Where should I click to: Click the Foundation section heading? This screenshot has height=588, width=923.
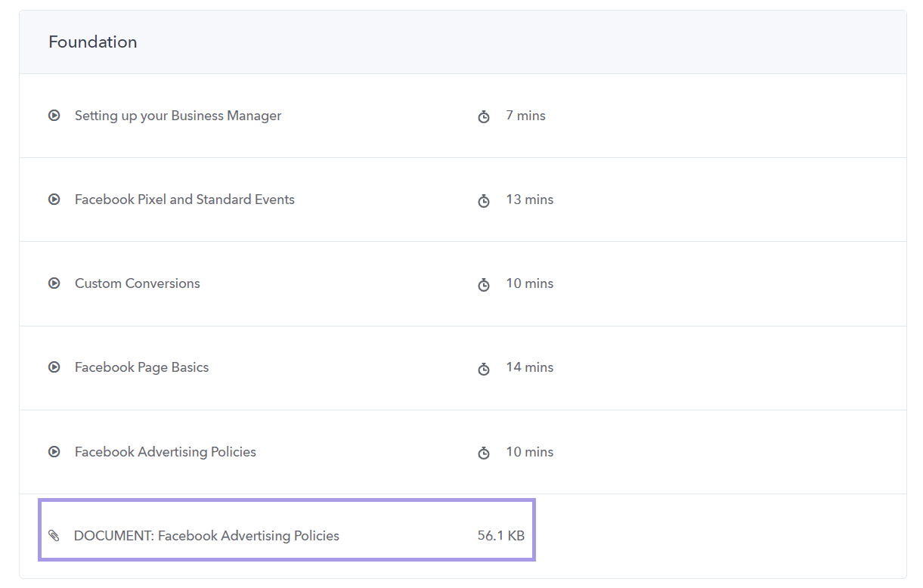click(x=93, y=42)
